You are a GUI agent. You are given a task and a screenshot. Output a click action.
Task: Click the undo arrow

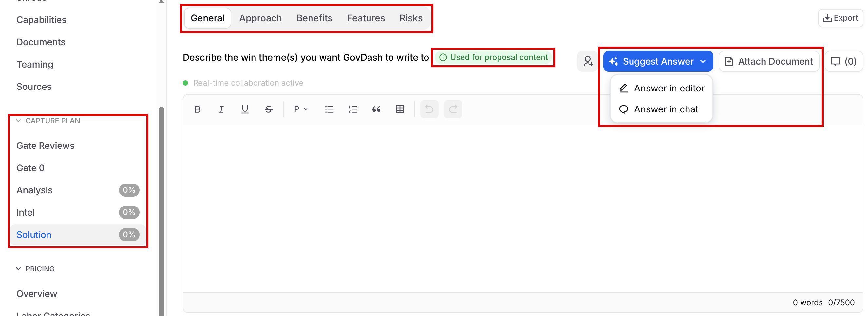[x=429, y=109]
